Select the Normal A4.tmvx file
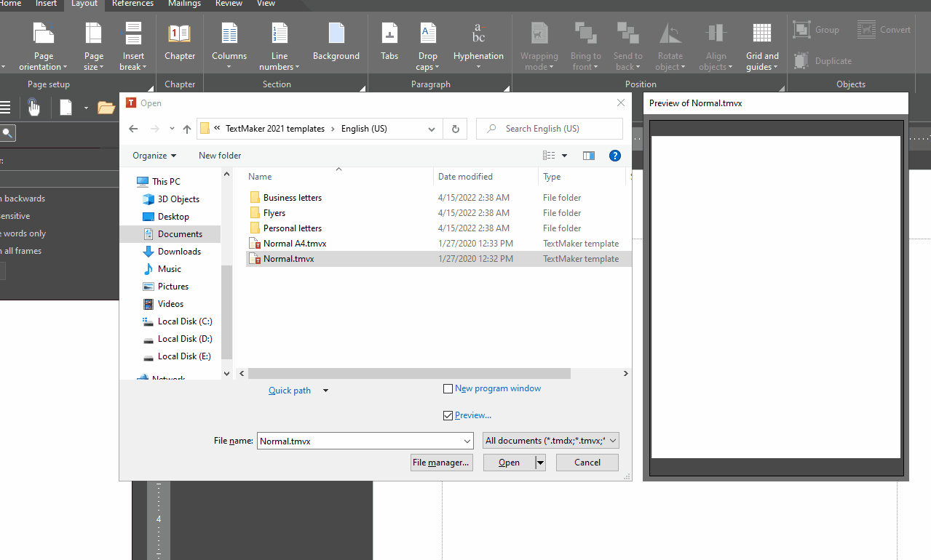The height and width of the screenshot is (560, 931). coord(295,244)
